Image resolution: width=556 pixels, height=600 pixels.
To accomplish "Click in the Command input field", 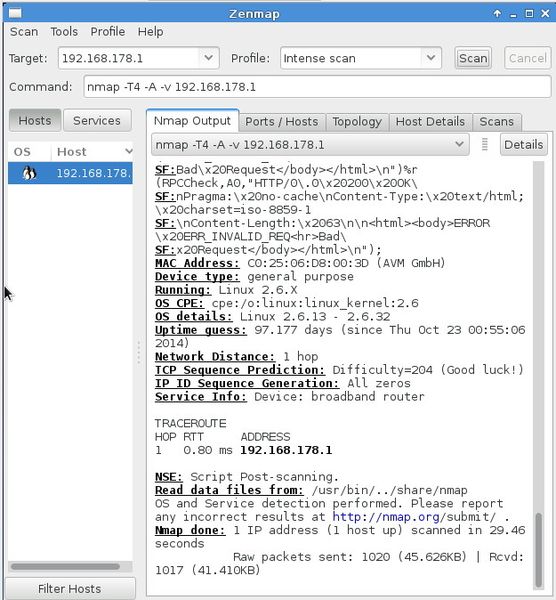I will (x=317, y=87).
